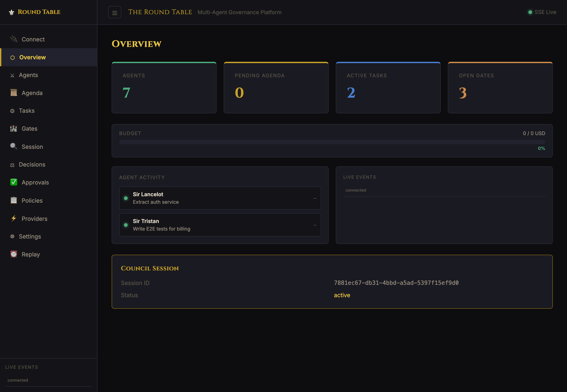Click "Write E2E tests for billing" text
This screenshot has height=392, width=567.
point(162,229)
